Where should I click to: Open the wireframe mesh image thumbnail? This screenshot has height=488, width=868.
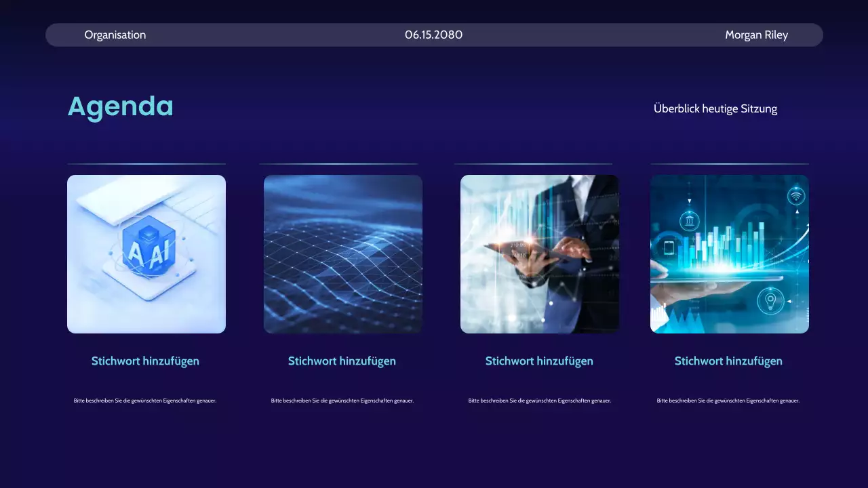click(342, 253)
